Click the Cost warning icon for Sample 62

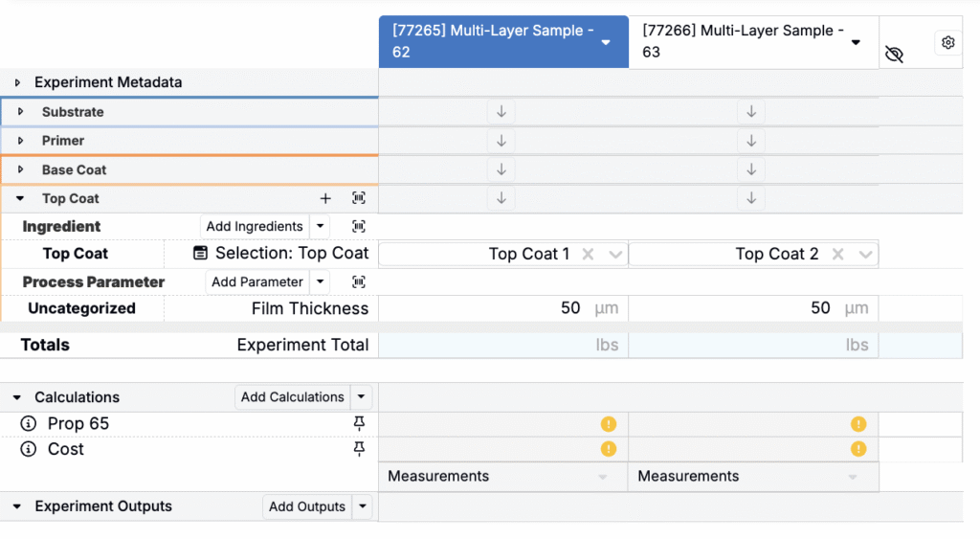point(608,449)
